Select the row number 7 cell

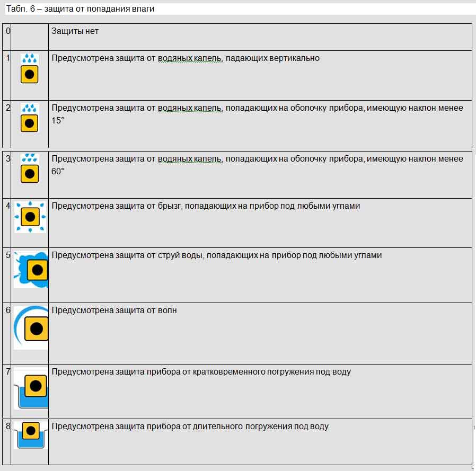click(7, 371)
